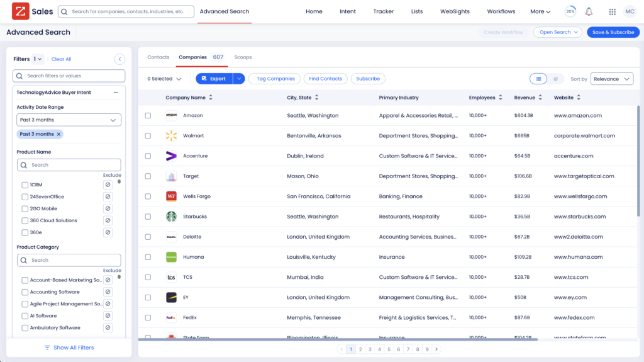Viewport: 644px width, 362px height.
Task: Open the Sort by Relevance dropdown
Action: coord(612,79)
